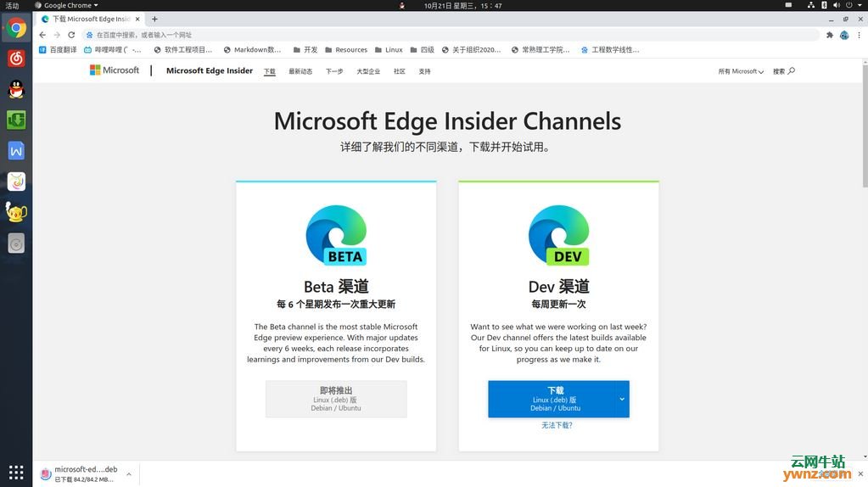The image size is (868, 487).
Task: Open the system power menu icon
Action: pyautogui.click(x=848, y=5)
